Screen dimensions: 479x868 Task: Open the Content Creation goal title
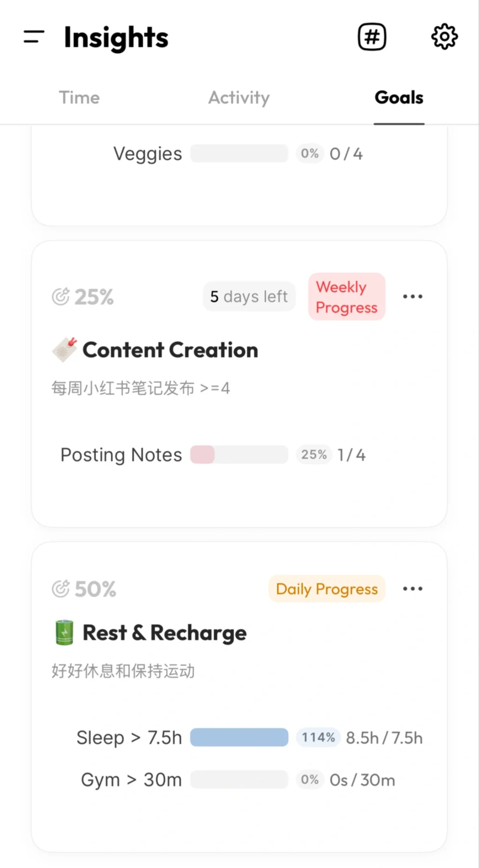170,350
